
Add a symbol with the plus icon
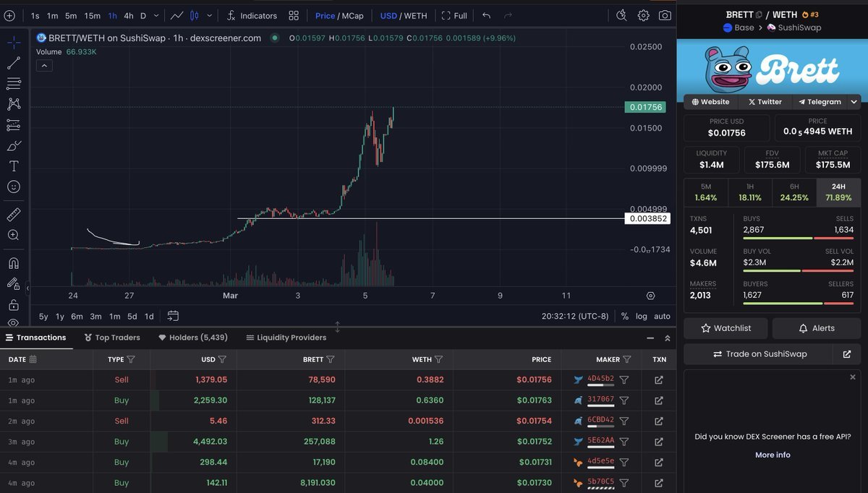tap(9, 15)
